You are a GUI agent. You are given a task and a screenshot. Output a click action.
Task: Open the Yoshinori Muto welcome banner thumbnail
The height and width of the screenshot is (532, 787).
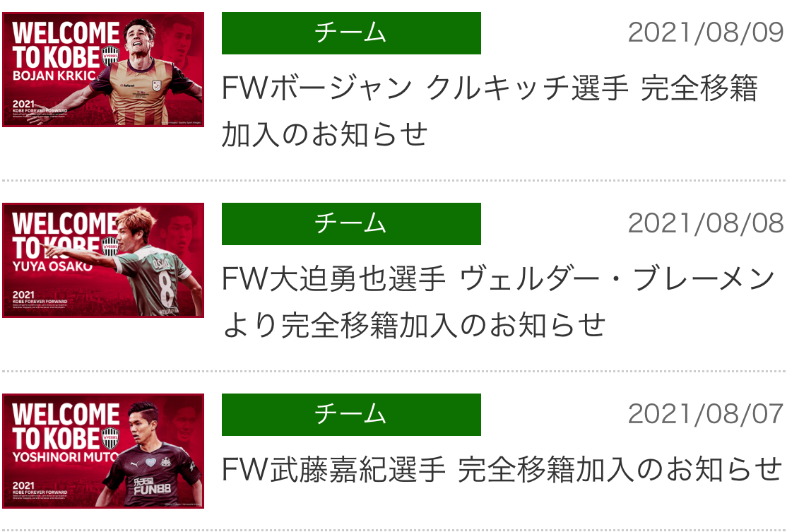click(103, 451)
